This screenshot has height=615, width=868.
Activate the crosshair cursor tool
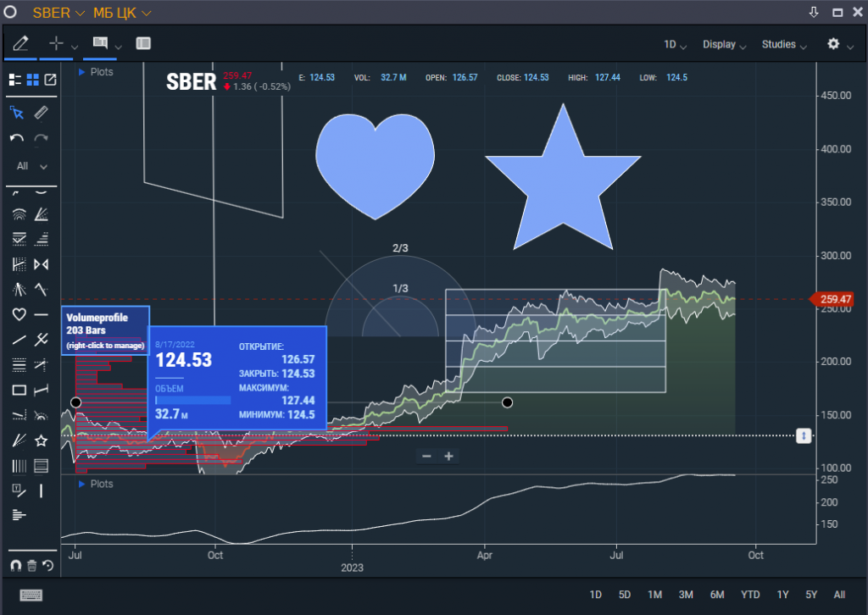point(56,43)
